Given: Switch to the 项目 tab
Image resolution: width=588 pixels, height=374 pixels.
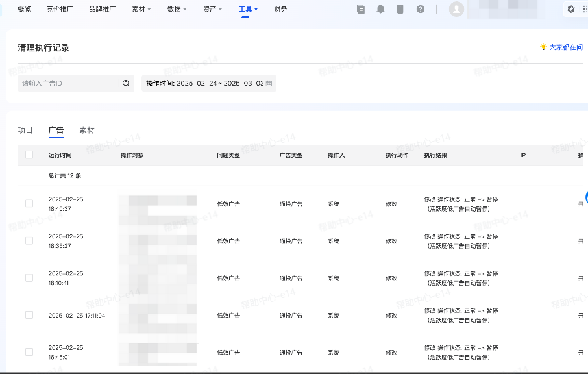Looking at the screenshot, I should 25,130.
